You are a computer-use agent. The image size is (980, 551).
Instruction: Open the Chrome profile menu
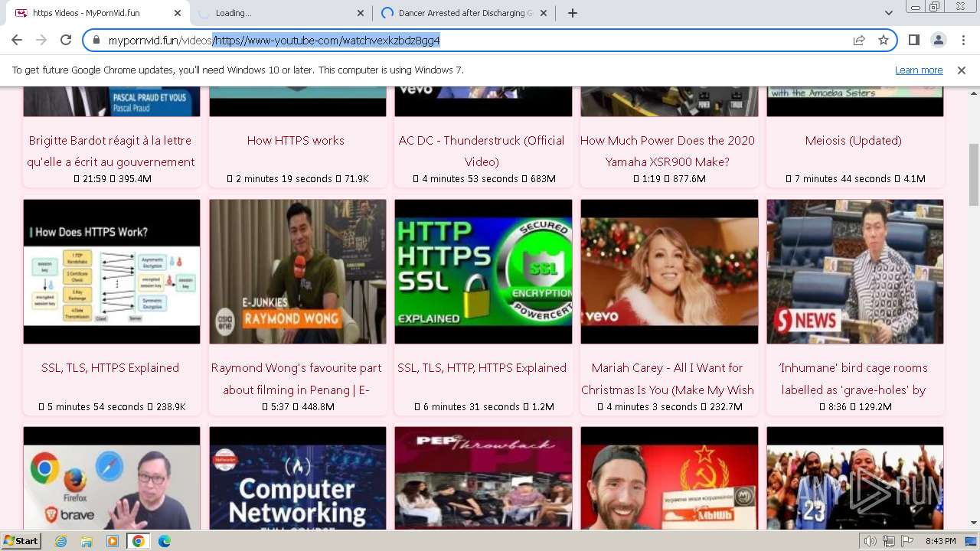938,40
